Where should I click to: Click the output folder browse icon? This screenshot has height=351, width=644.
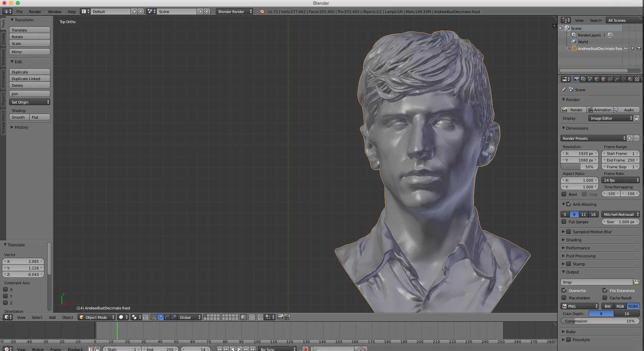pyautogui.click(x=636, y=282)
